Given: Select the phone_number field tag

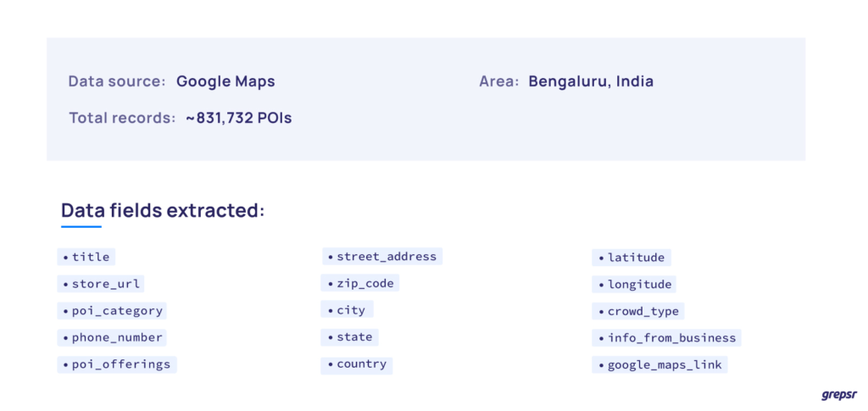Looking at the screenshot, I should click(x=113, y=337).
